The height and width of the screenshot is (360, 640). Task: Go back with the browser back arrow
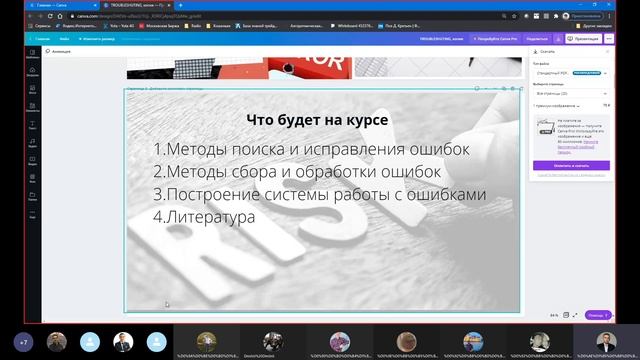[x=30, y=16]
